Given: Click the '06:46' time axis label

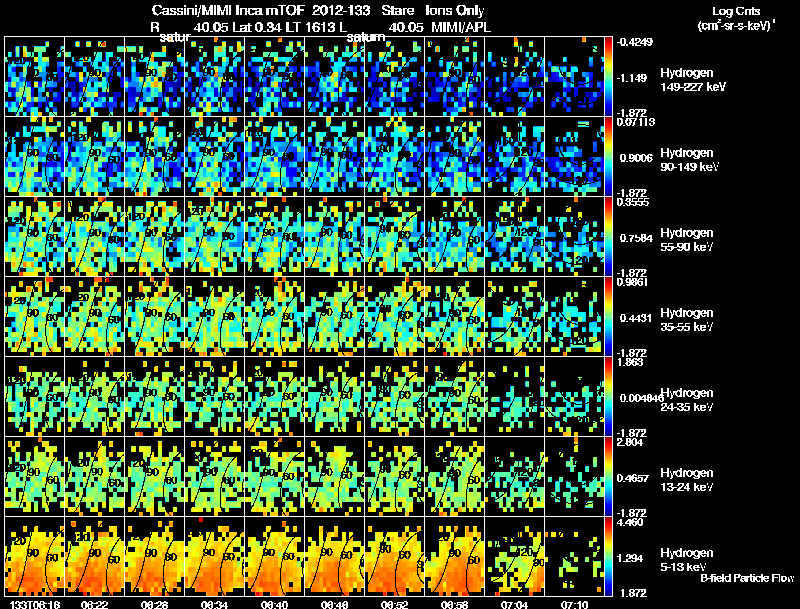Looking at the screenshot, I should pos(335,604).
